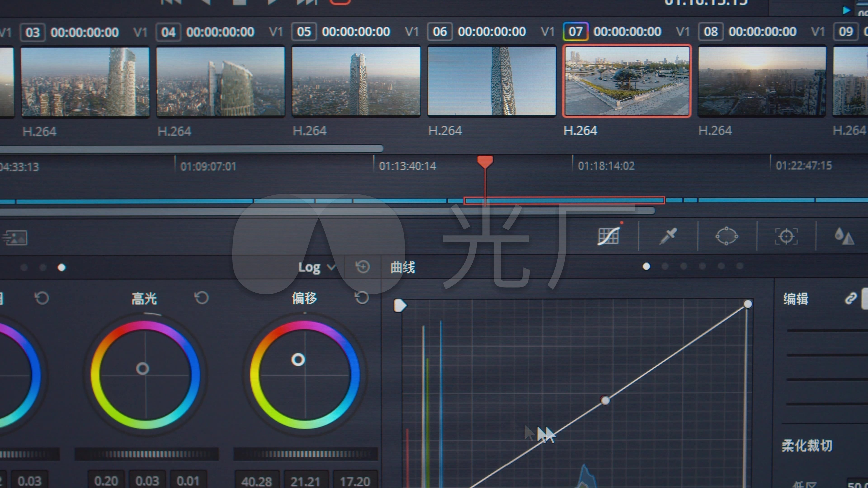The image size is (868, 488).
Task: Select clip 04 thumbnail
Action: coord(221,82)
